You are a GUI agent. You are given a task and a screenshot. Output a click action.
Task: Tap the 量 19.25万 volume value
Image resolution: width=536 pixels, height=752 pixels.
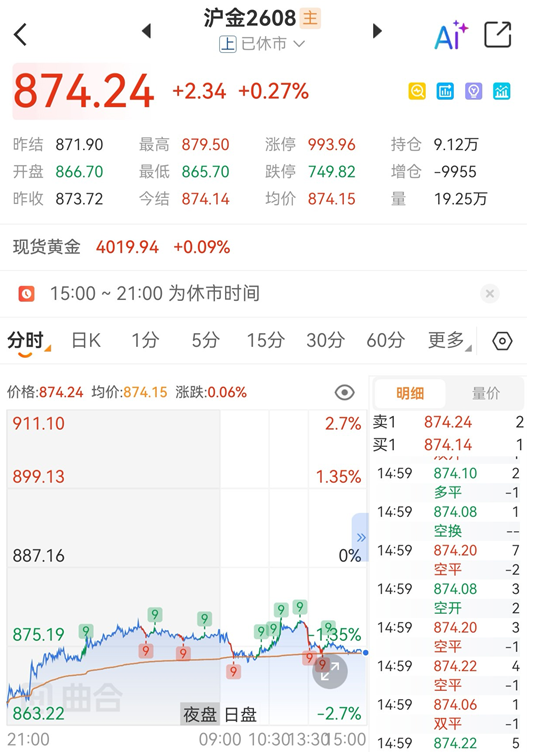point(460,199)
